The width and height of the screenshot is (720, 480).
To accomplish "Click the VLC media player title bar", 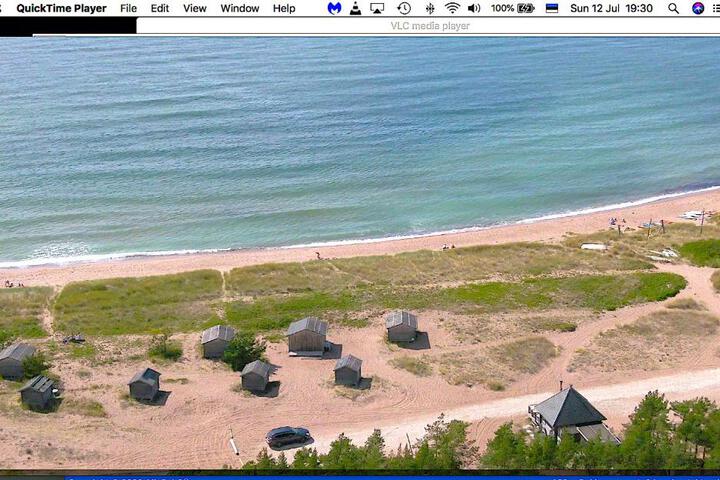I will click(430, 26).
